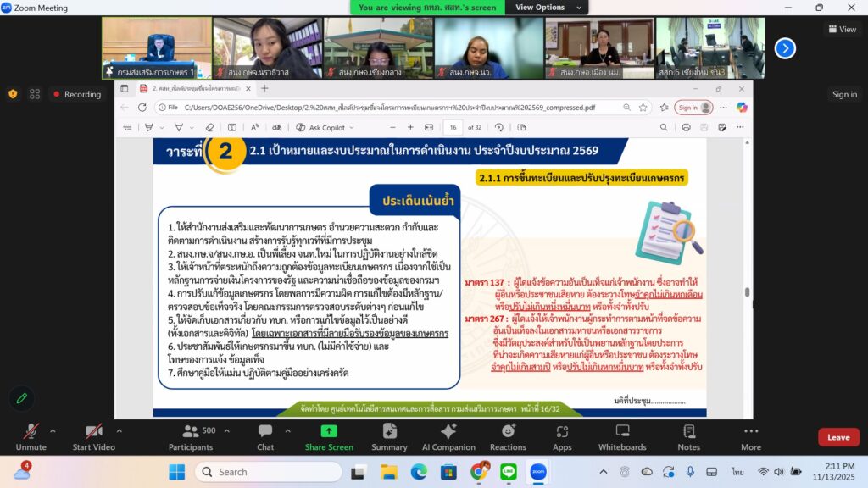Expand the chevron next to Participants
The width and height of the screenshot is (868, 488).
(227, 430)
